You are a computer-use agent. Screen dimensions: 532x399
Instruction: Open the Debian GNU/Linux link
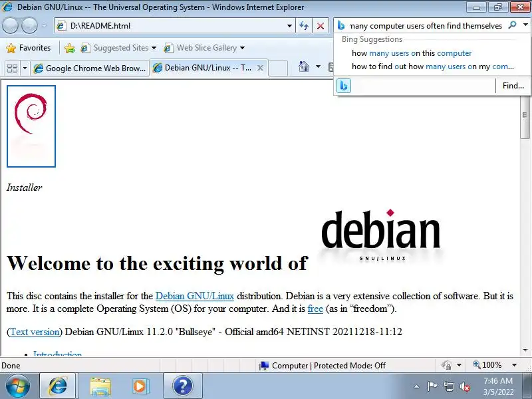195,296
